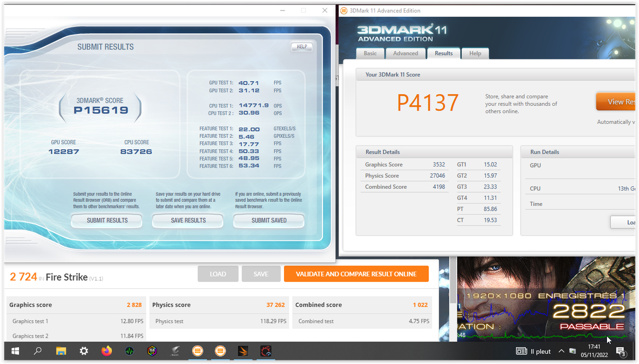Click the Graphics Score value 3532
This screenshot has width=639, height=364.
tap(439, 165)
